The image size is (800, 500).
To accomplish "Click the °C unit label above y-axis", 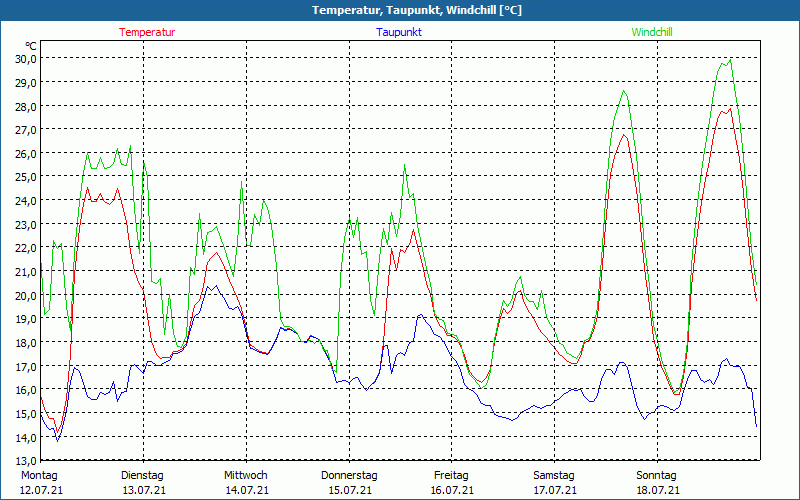I will (31, 46).
